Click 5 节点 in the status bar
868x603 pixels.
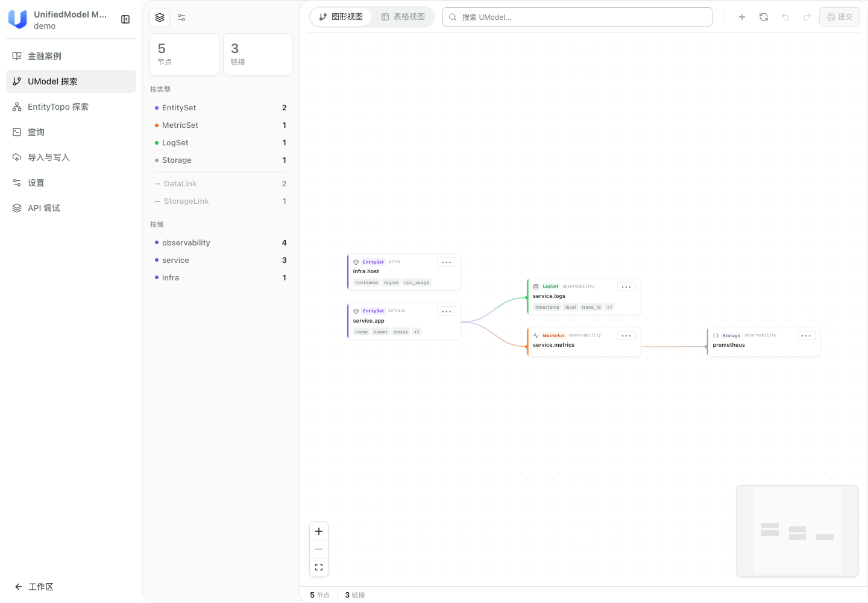(x=319, y=595)
